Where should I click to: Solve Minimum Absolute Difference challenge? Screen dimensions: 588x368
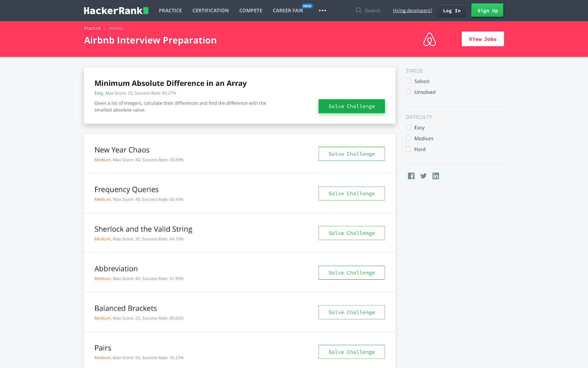point(352,106)
